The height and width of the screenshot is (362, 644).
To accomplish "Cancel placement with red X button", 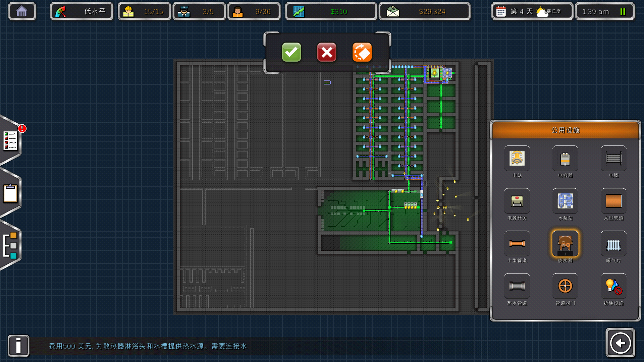I will 326,52.
